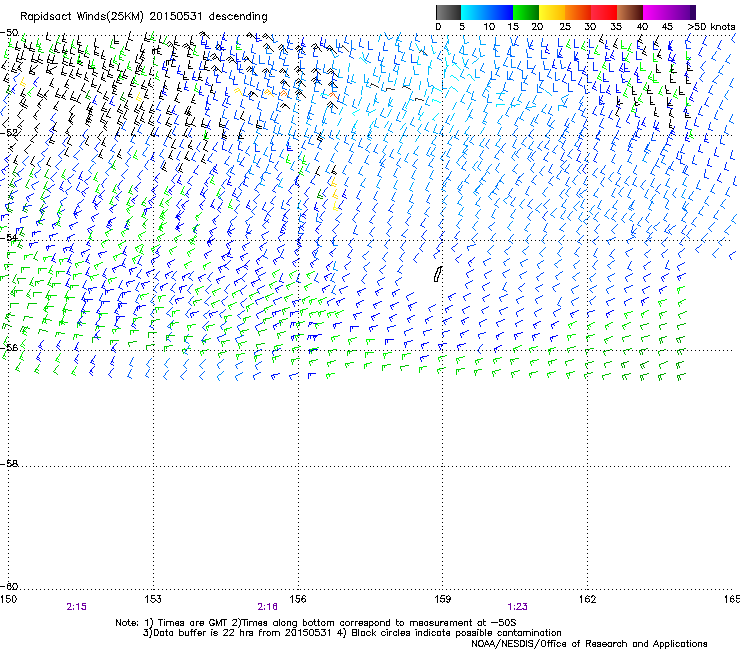The image size is (740, 650).
Task: Click the cyan 5-10 knots legend color
Action: point(474,12)
